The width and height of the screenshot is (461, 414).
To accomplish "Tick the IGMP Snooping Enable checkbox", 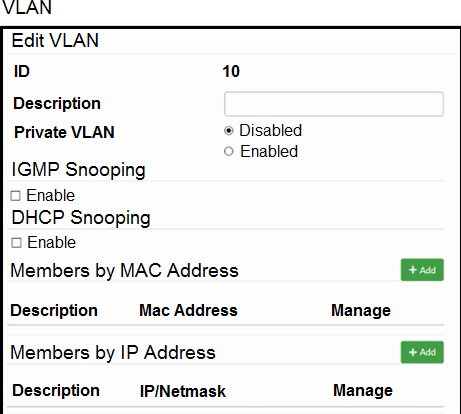I will [x=16, y=196].
